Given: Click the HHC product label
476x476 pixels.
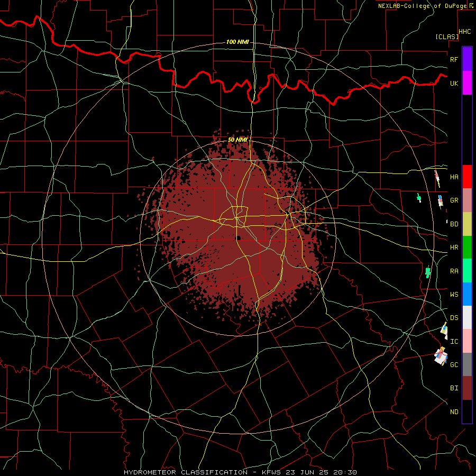Looking at the screenshot, I should 465,32.
